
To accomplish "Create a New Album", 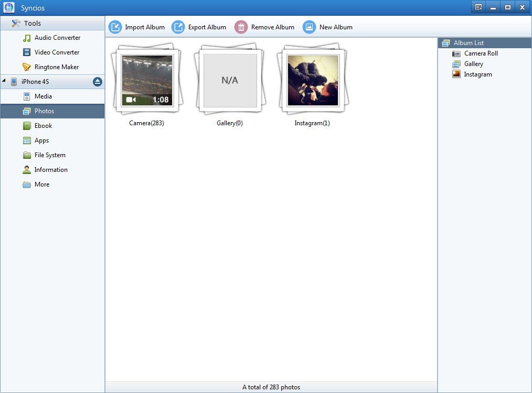I will pyautogui.click(x=327, y=27).
